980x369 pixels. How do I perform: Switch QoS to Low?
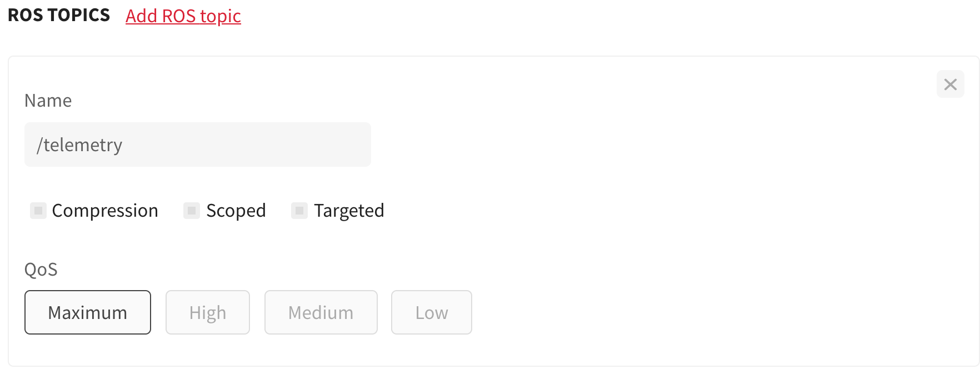pyautogui.click(x=432, y=312)
